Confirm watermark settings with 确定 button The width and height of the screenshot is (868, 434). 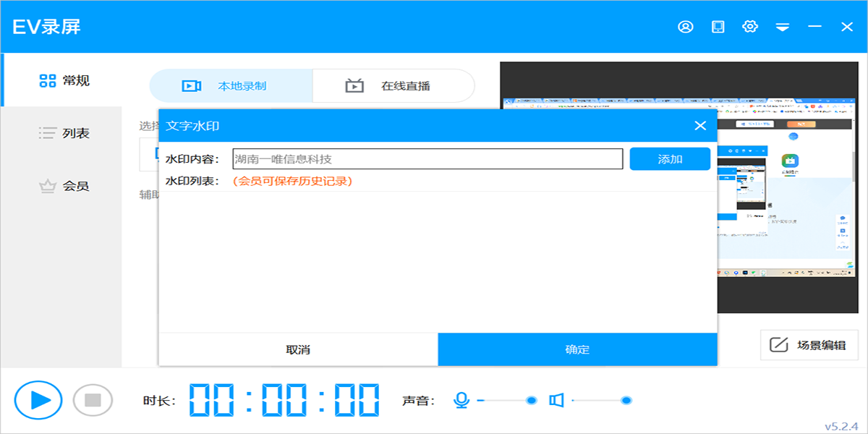click(x=577, y=349)
